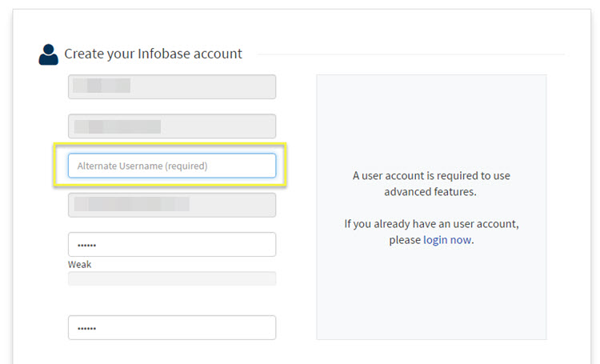Click the already have an user account text
The height and width of the screenshot is (364, 600).
coord(431,224)
